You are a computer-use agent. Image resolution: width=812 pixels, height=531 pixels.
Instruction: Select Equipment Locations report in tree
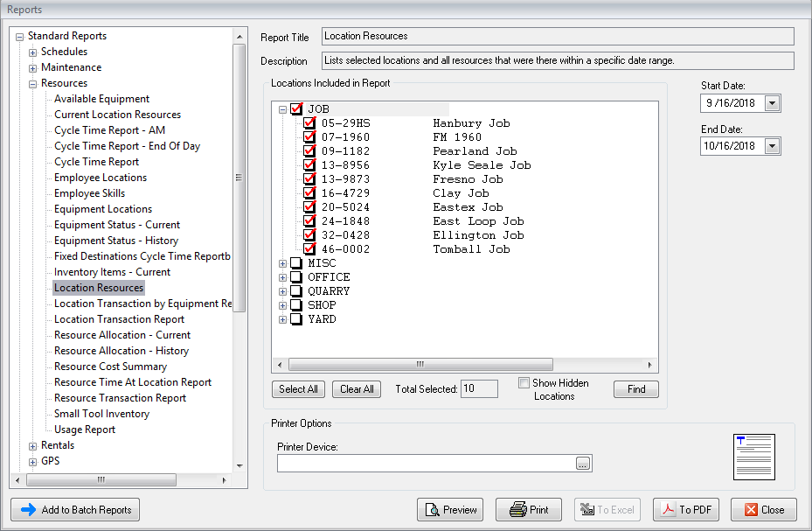click(103, 209)
